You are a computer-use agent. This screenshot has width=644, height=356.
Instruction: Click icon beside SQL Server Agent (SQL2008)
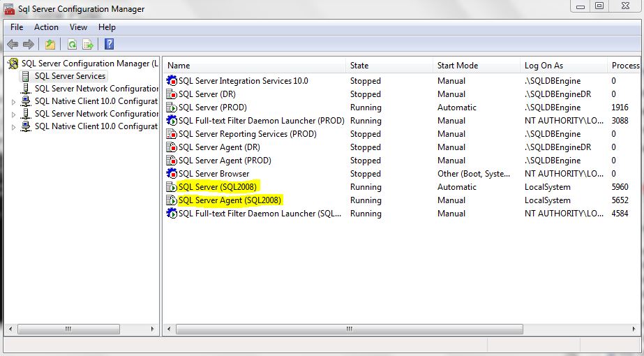point(172,200)
